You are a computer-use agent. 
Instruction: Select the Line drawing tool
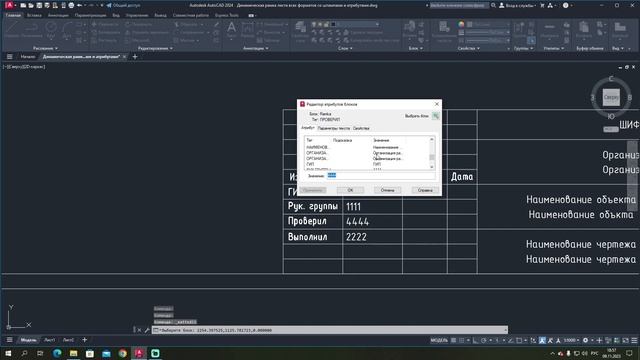coord(11,29)
